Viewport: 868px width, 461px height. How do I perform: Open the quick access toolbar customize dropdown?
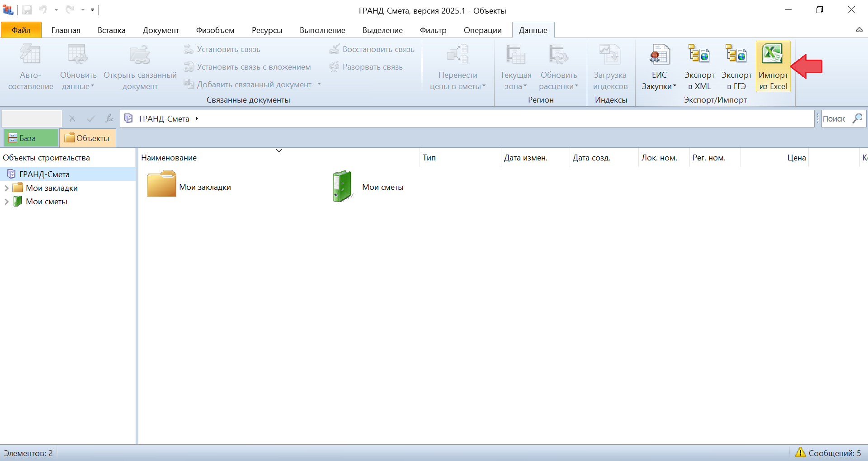coord(92,10)
